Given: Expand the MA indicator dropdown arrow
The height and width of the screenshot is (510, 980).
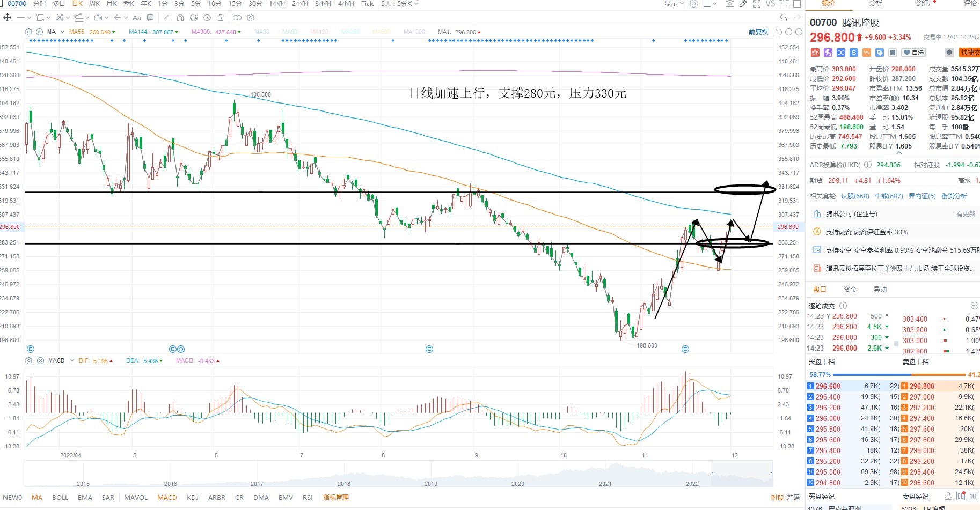Looking at the screenshot, I should [x=63, y=32].
